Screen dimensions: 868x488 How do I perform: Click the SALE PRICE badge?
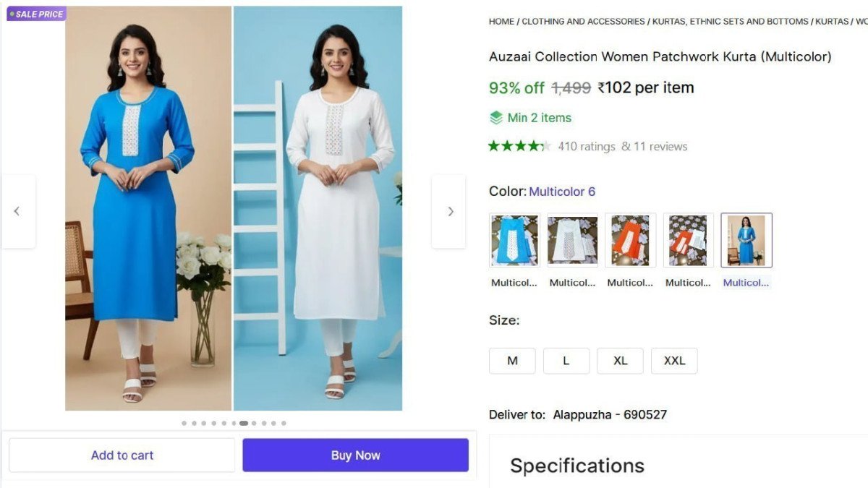(36, 13)
